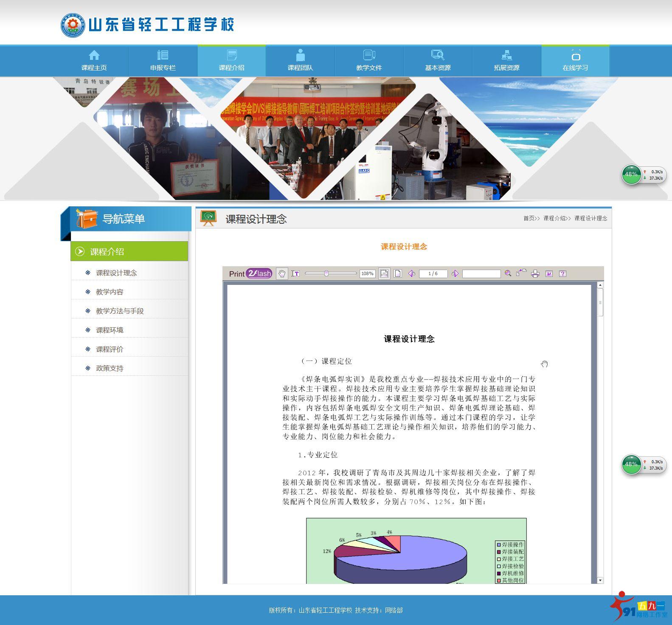Click the fit whole page icon
This screenshot has width=672, height=625.
(x=398, y=274)
